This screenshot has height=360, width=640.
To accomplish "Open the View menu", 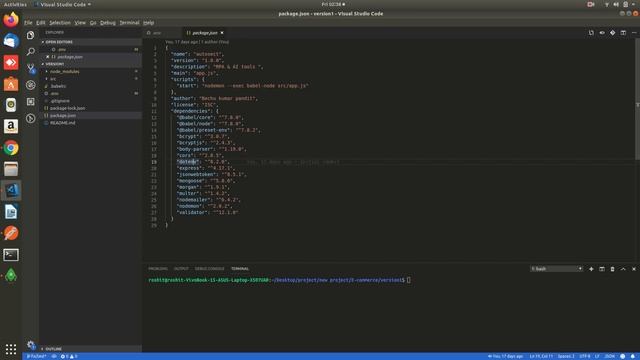I will [x=80, y=22].
